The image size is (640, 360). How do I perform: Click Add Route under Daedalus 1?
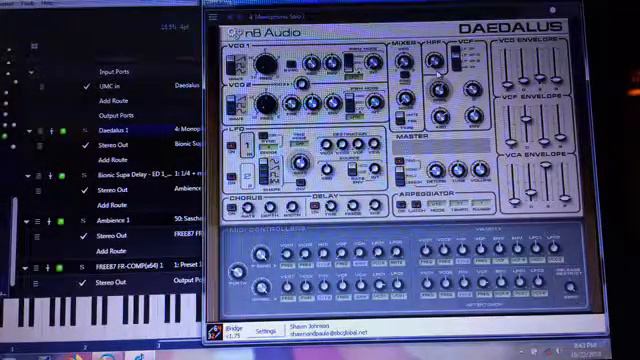pyautogui.click(x=113, y=160)
